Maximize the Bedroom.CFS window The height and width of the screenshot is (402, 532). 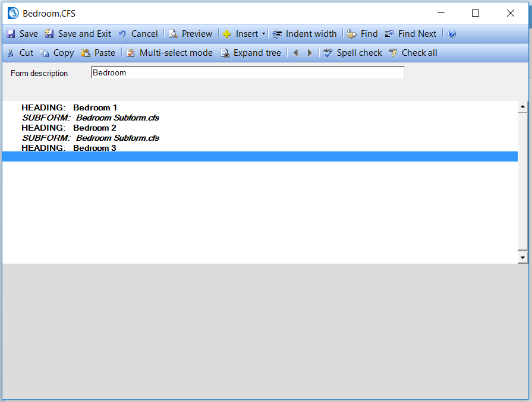coord(476,13)
